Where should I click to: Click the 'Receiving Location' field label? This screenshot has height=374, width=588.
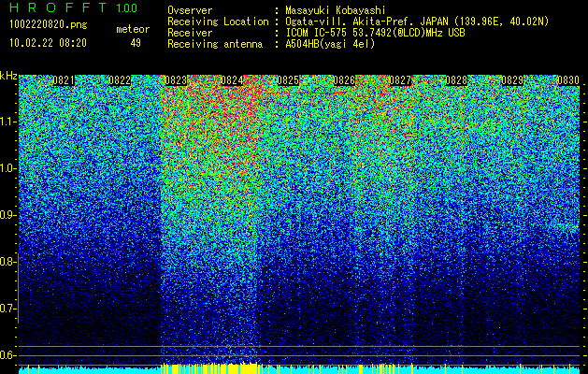218,22
